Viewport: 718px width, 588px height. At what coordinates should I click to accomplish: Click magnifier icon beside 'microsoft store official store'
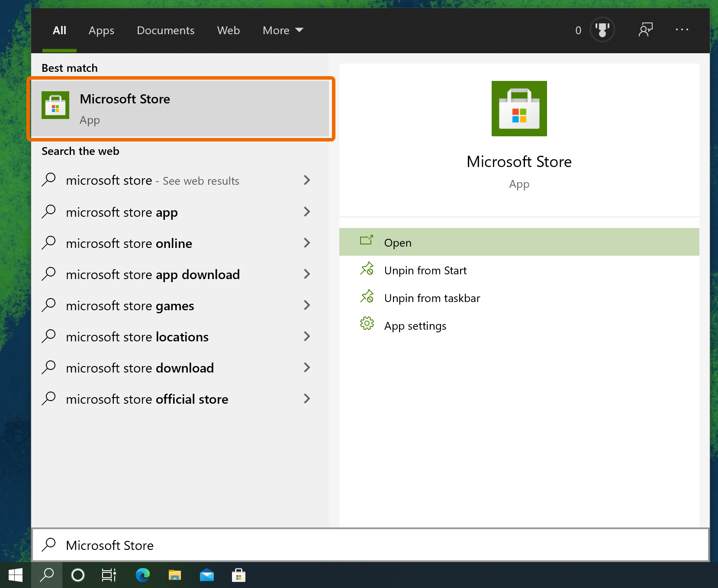48,398
